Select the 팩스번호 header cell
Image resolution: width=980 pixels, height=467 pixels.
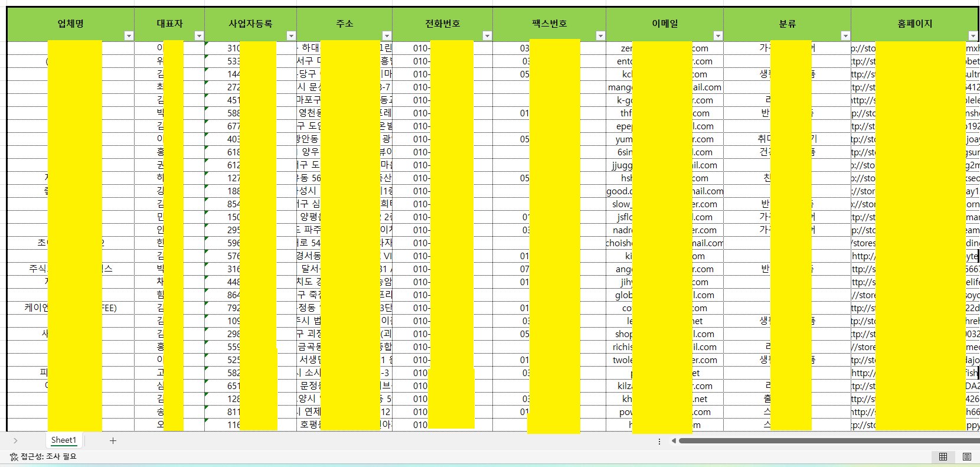click(550, 24)
